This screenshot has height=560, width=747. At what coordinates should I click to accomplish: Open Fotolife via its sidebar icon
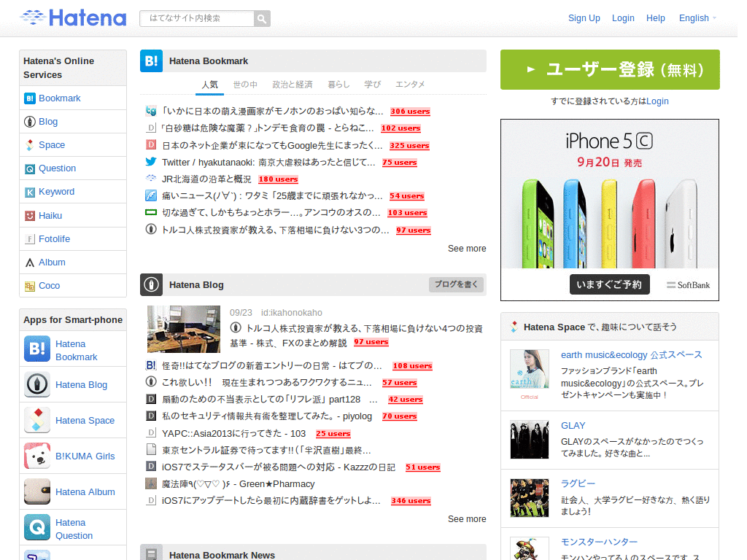pyautogui.click(x=30, y=239)
